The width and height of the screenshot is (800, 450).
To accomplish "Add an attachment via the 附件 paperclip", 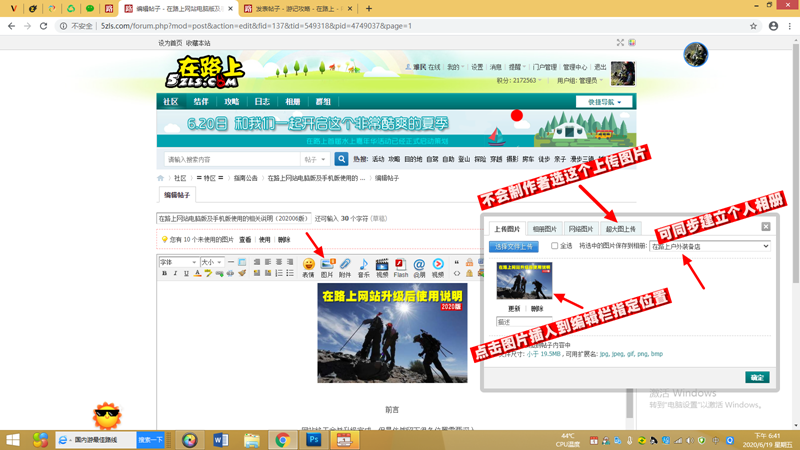I will [x=345, y=267].
